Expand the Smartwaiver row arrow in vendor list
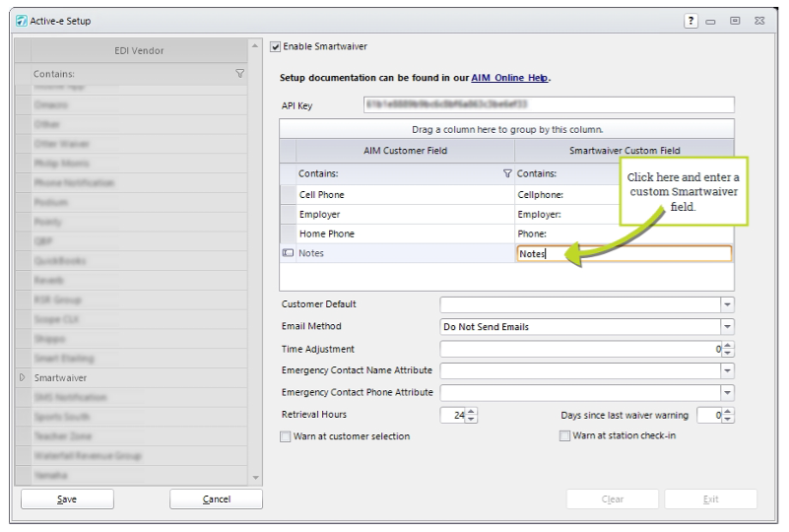Viewport: 789px width, 532px height. [x=22, y=377]
